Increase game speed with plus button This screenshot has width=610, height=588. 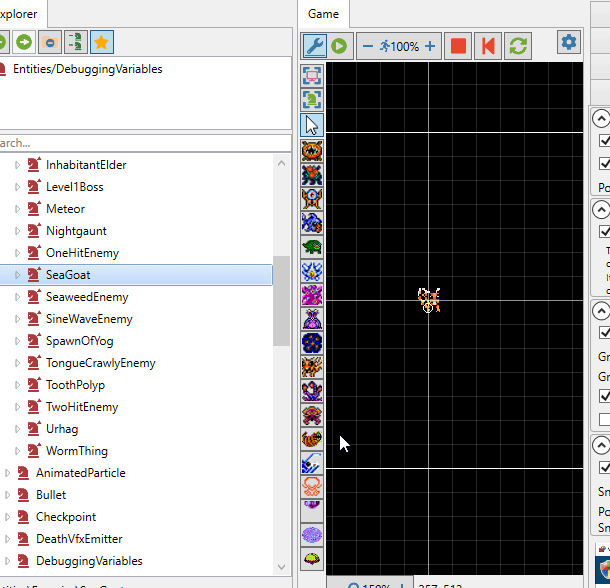430,46
